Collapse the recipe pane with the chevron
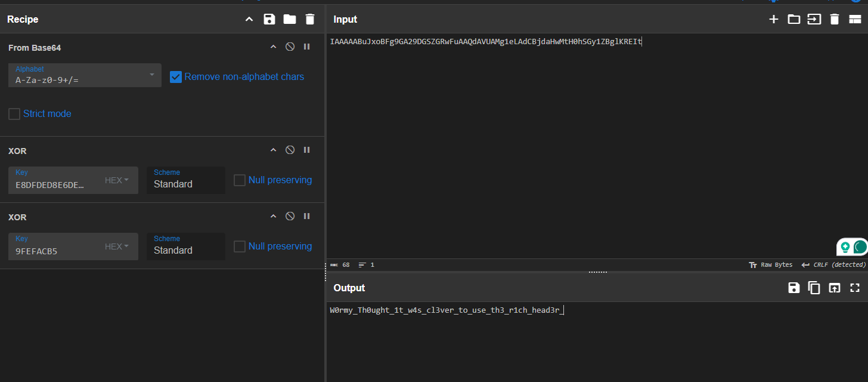868x382 pixels. (249, 19)
